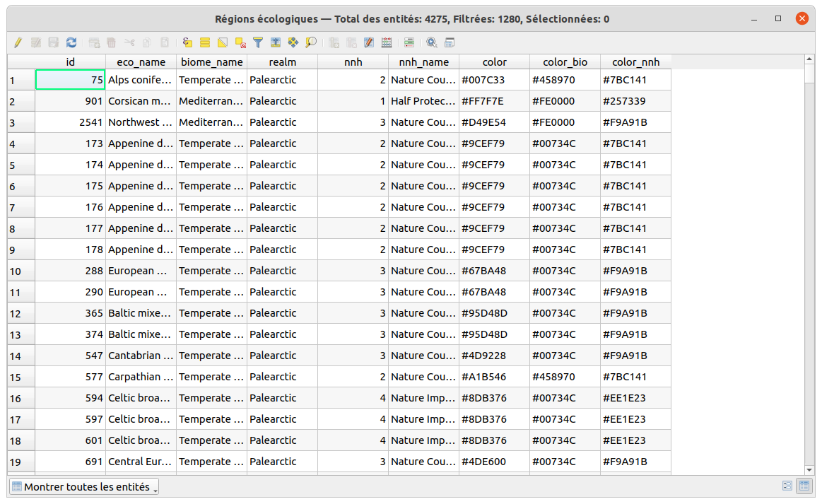Open the 'Montrer toutes les entités' dropdown
The width and height of the screenshot is (822, 504).
click(x=84, y=486)
